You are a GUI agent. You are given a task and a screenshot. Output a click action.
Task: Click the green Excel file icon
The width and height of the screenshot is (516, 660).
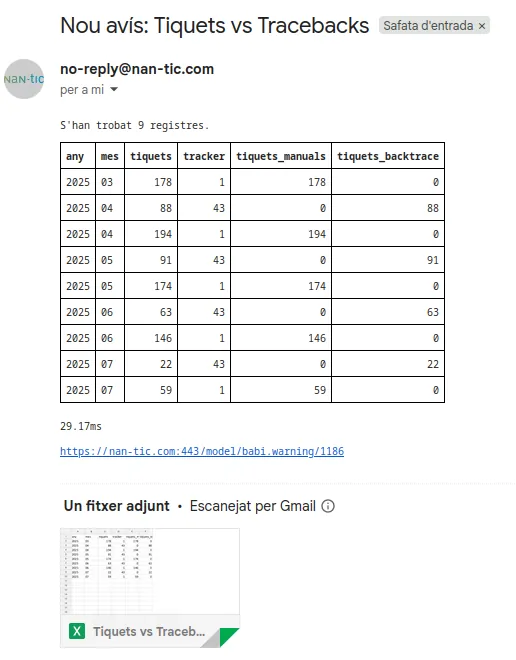click(77, 631)
